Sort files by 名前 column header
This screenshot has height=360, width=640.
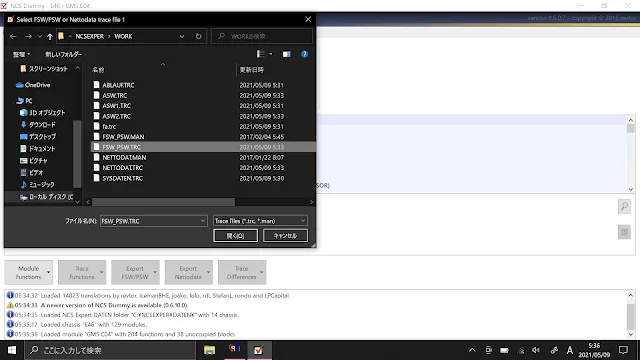tap(98, 70)
